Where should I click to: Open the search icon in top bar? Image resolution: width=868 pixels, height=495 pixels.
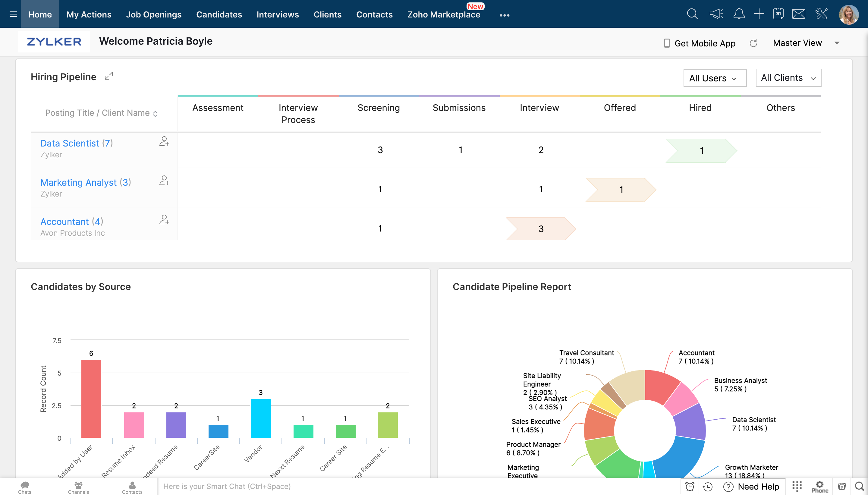click(692, 14)
